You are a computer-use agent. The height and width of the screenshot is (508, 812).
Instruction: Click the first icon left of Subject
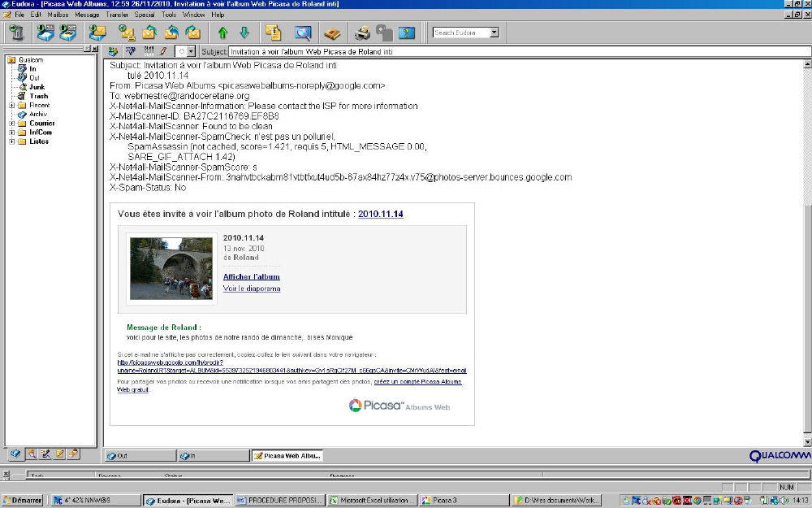[x=114, y=51]
